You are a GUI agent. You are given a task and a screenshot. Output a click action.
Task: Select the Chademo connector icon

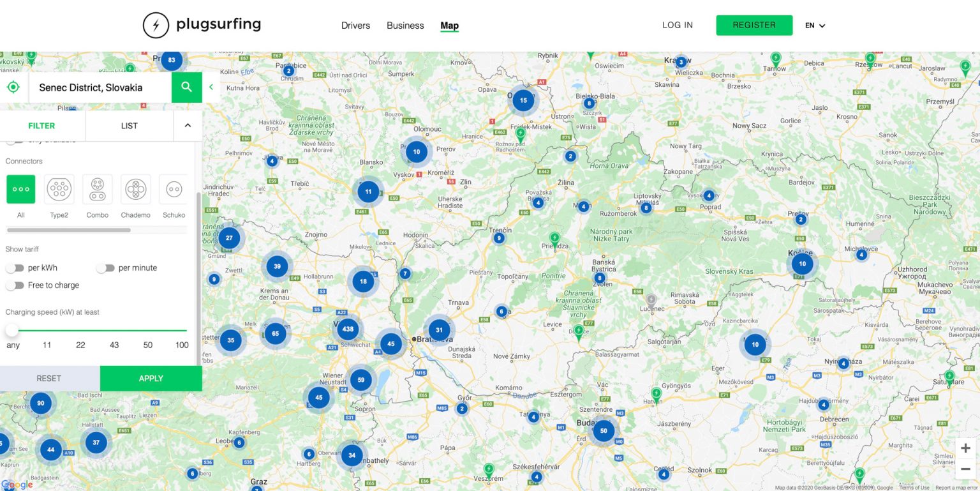point(136,189)
